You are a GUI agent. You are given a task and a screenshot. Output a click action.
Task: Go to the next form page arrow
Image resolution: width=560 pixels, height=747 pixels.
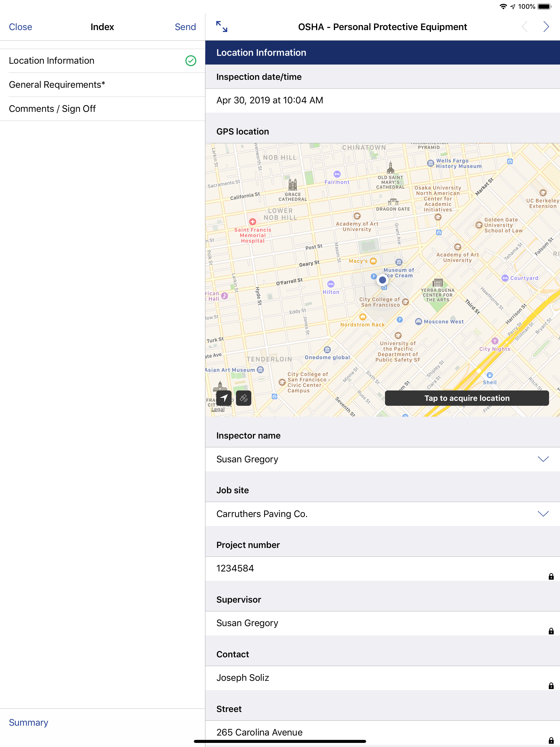pyautogui.click(x=546, y=27)
